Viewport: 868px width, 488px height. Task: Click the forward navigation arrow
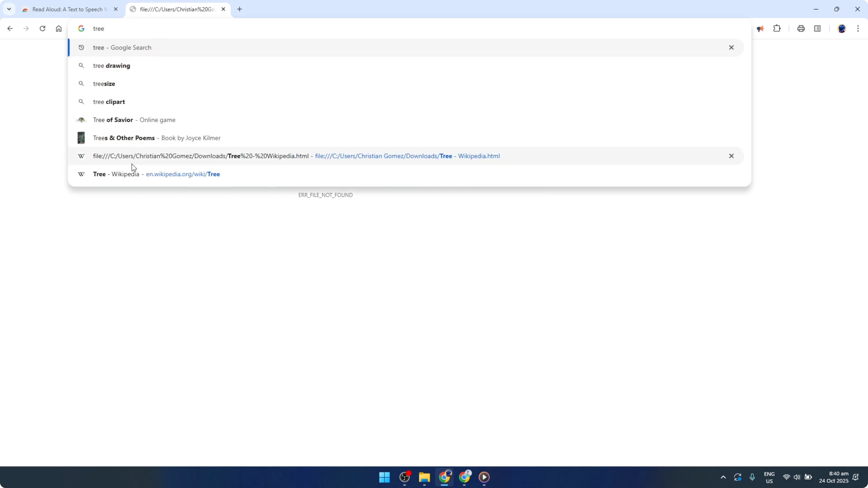tap(26, 29)
